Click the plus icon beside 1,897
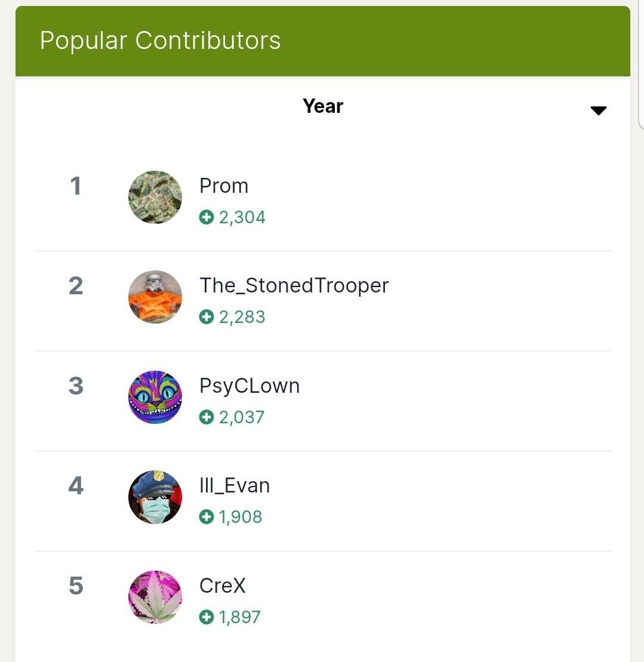Image resolution: width=644 pixels, height=662 pixels. pos(207,617)
